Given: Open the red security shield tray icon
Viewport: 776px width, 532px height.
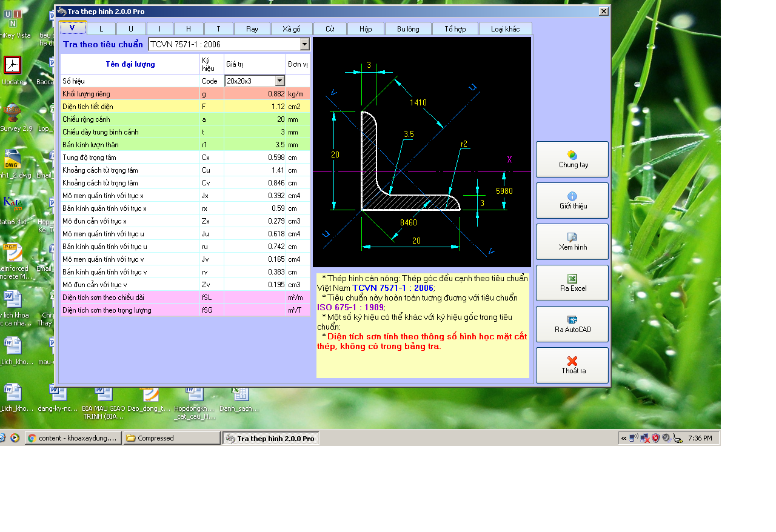Looking at the screenshot, I should click(x=656, y=438).
